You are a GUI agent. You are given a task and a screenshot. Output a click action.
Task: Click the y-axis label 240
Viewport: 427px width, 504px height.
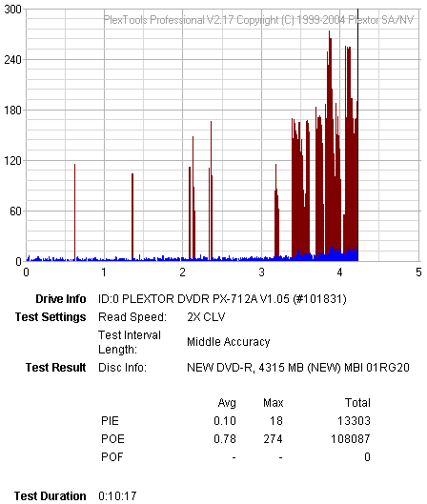12,60
